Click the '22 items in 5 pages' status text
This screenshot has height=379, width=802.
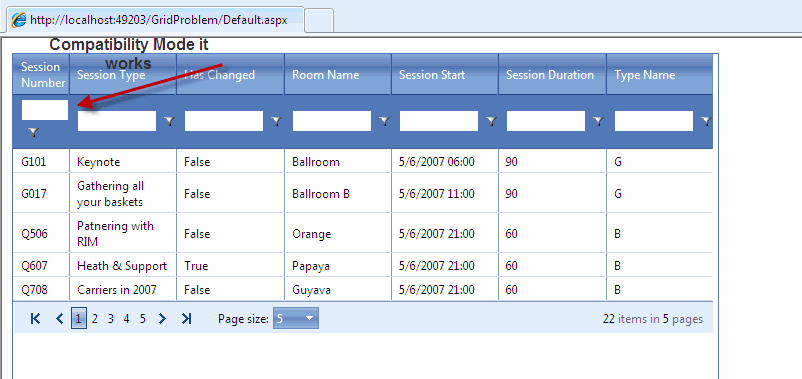(x=653, y=319)
